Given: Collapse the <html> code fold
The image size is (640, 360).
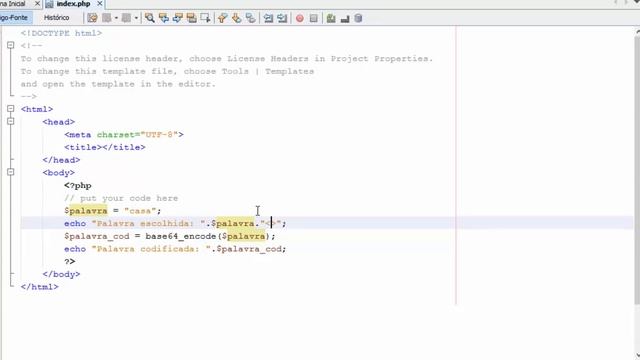Looking at the screenshot, I should [11, 109].
